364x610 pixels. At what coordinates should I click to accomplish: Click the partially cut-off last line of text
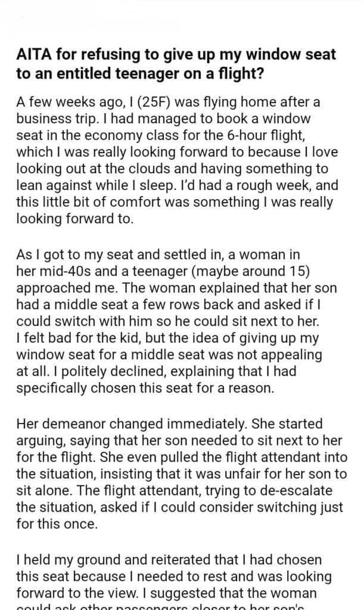coord(173,606)
